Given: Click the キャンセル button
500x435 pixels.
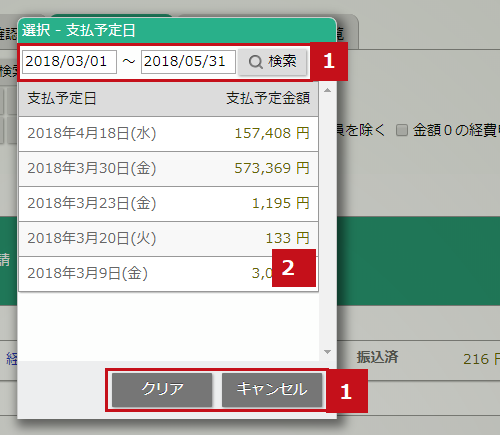Looking at the screenshot, I should pyautogui.click(x=272, y=390).
